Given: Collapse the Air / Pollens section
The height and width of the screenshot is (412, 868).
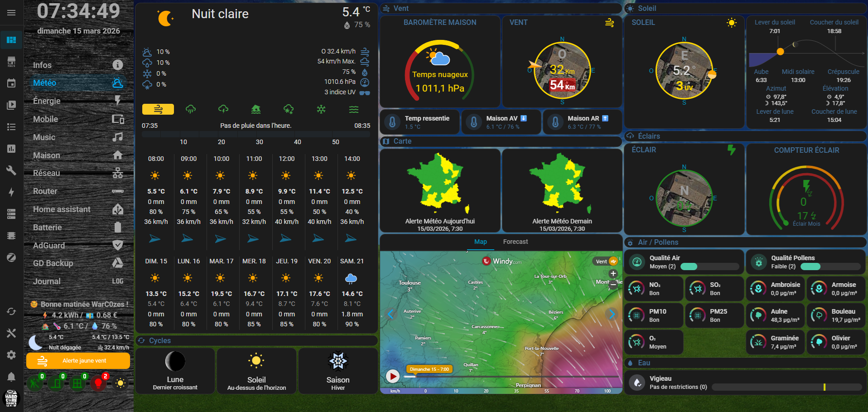Looking at the screenshot, I should [745, 242].
